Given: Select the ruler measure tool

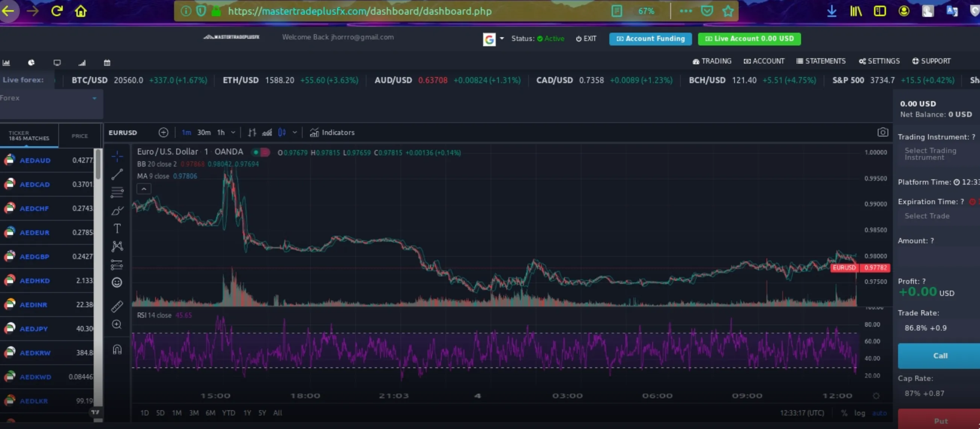Looking at the screenshot, I should coord(117,306).
